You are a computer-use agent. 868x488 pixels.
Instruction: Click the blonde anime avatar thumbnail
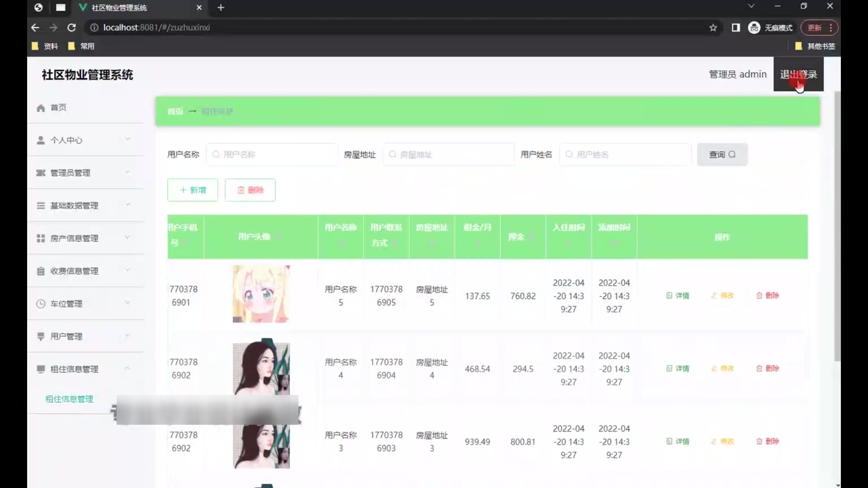coord(261,294)
